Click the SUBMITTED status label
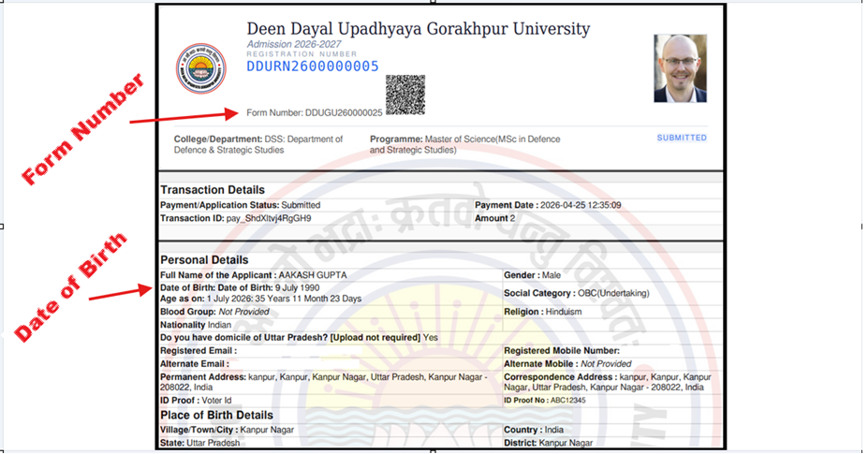This screenshot has width=868, height=454. click(682, 138)
